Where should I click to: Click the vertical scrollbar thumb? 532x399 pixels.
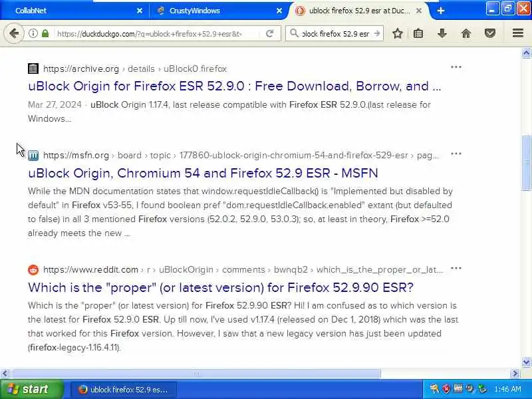coord(526,163)
